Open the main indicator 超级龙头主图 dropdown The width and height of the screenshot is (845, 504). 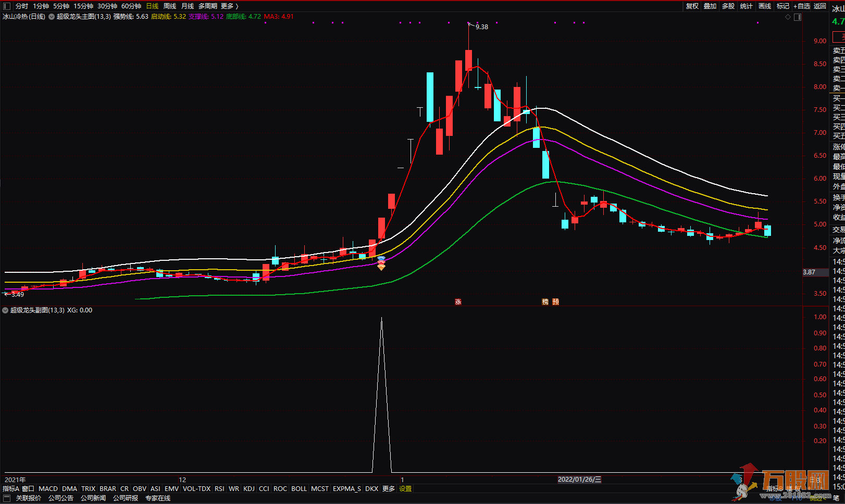pos(52,17)
